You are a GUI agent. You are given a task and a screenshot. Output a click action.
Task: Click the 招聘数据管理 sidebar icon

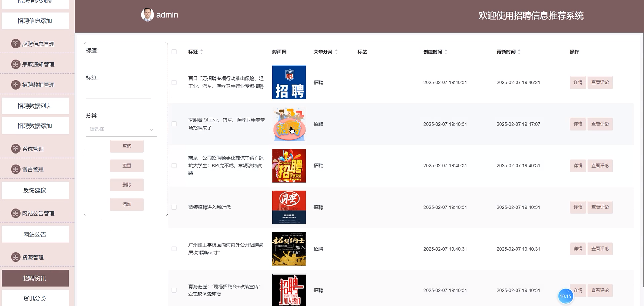tap(16, 85)
